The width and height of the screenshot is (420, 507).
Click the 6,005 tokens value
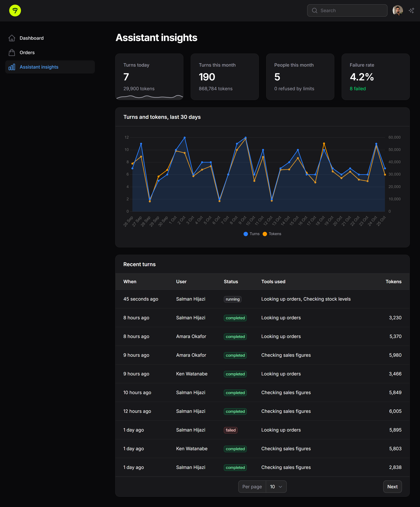[x=395, y=411]
